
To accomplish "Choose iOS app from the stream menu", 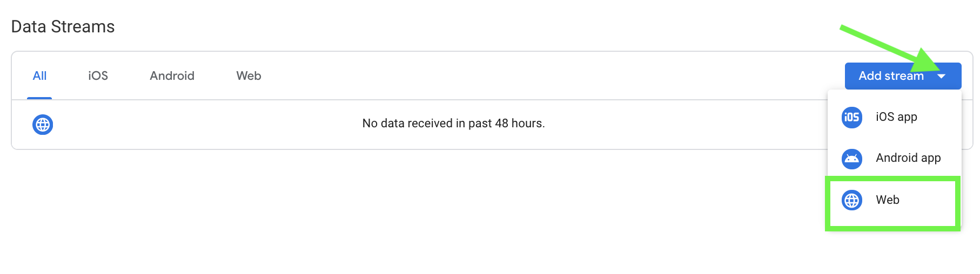I will pos(895,117).
